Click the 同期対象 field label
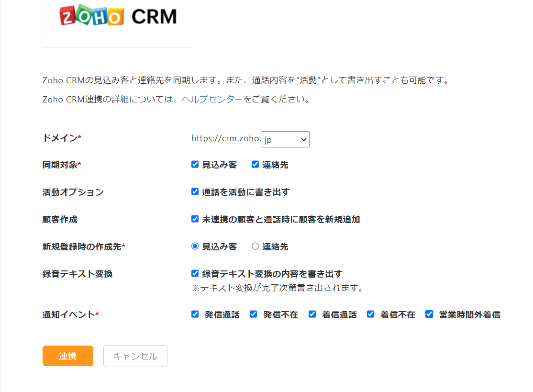The width and height of the screenshot is (533, 392). [62, 165]
